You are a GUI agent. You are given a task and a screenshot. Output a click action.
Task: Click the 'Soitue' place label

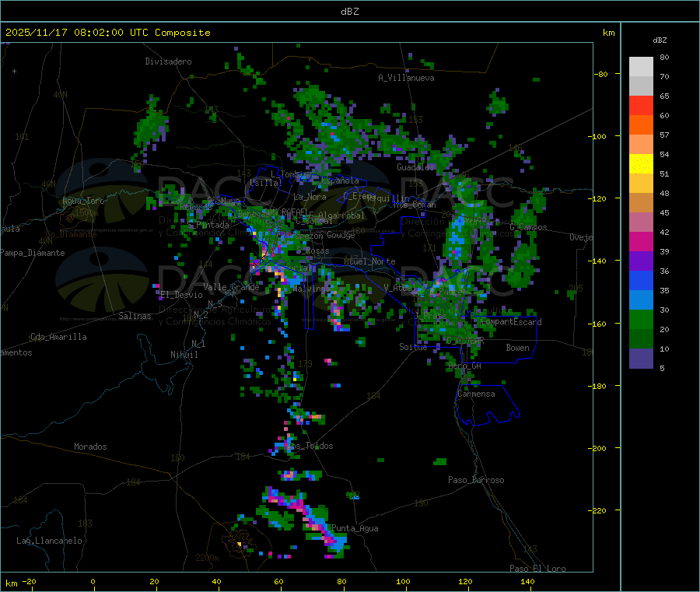pos(413,347)
